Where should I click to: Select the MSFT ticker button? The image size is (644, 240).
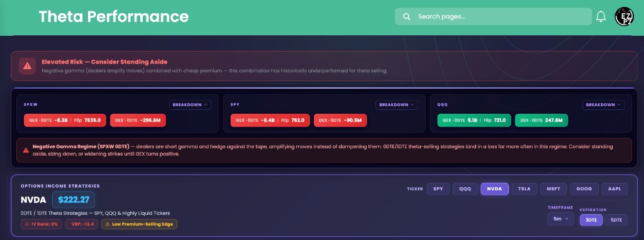pos(553,189)
